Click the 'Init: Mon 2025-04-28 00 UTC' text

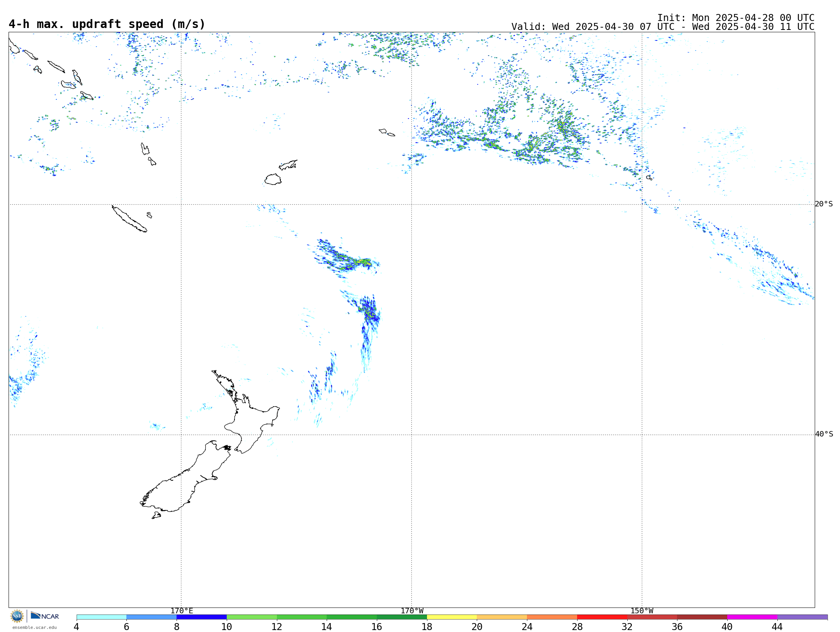[x=736, y=18]
